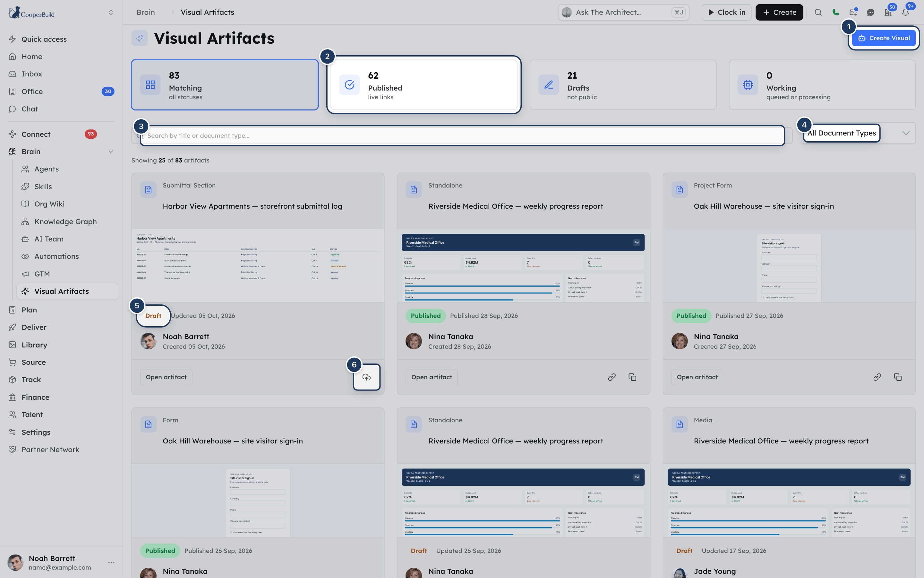Click the building icon with 30 badge

pyautogui.click(x=888, y=12)
